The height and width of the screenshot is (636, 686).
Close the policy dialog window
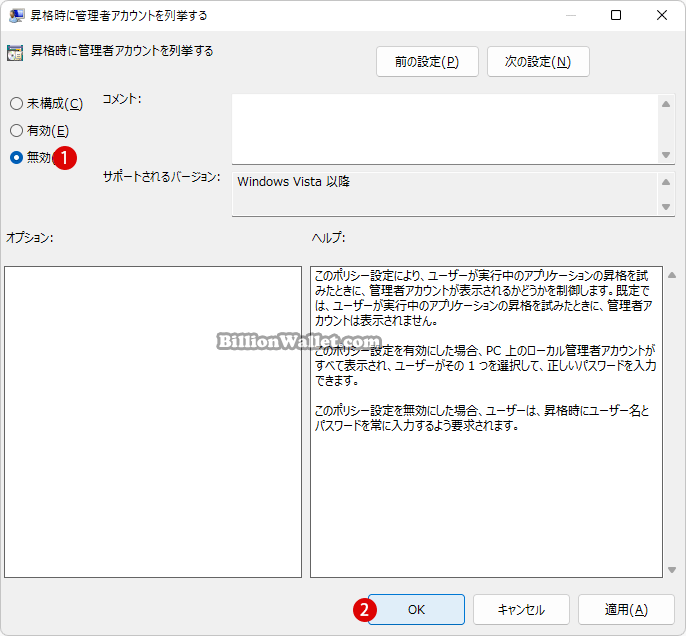tap(662, 15)
